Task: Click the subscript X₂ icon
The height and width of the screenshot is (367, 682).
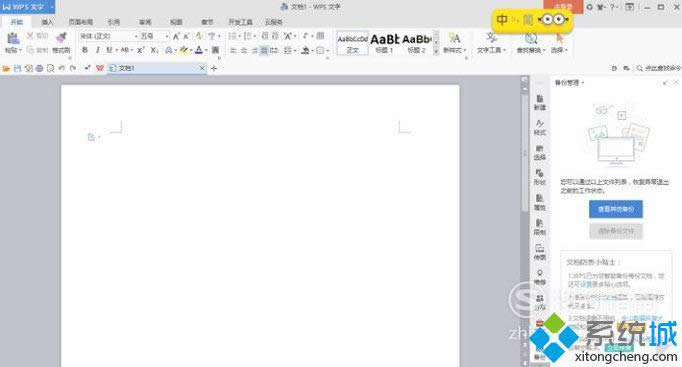Action: (154, 50)
